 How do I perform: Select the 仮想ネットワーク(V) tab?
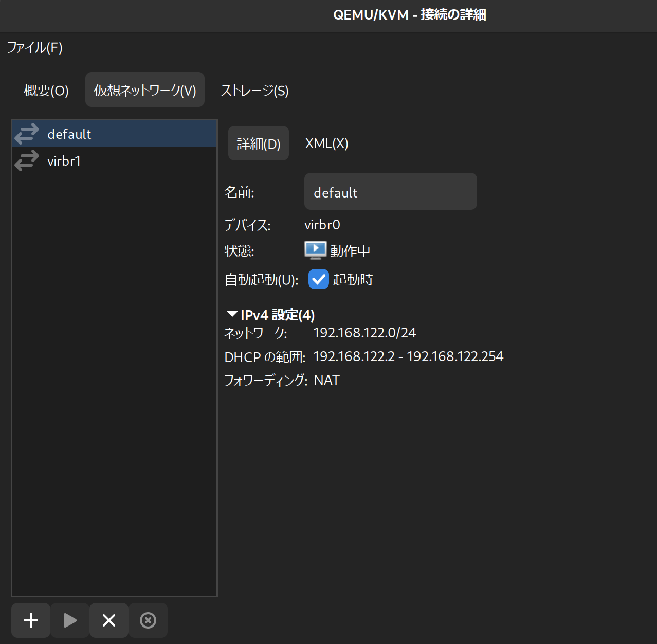[x=145, y=91]
